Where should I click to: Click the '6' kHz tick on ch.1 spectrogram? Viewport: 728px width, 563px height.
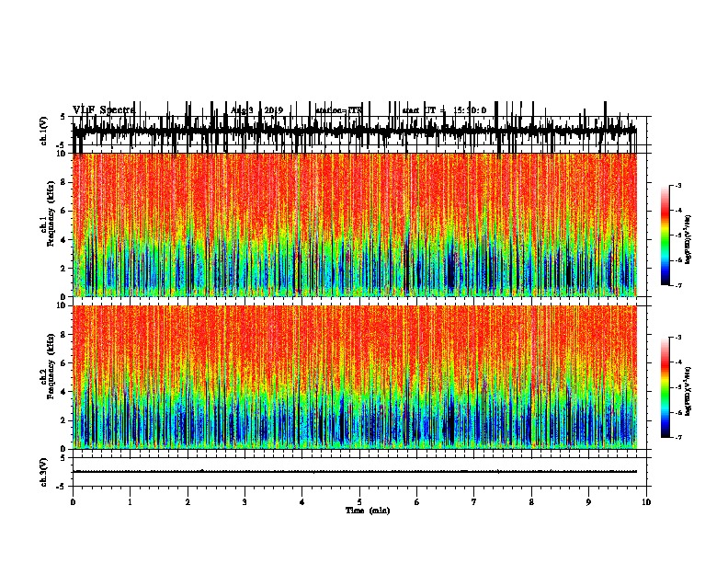point(63,211)
